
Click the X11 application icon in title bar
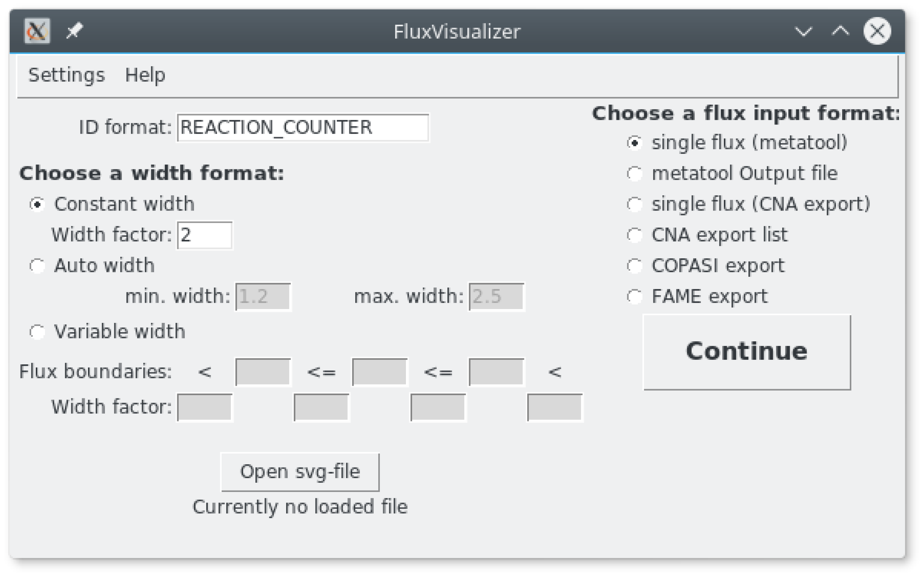pyautogui.click(x=37, y=31)
